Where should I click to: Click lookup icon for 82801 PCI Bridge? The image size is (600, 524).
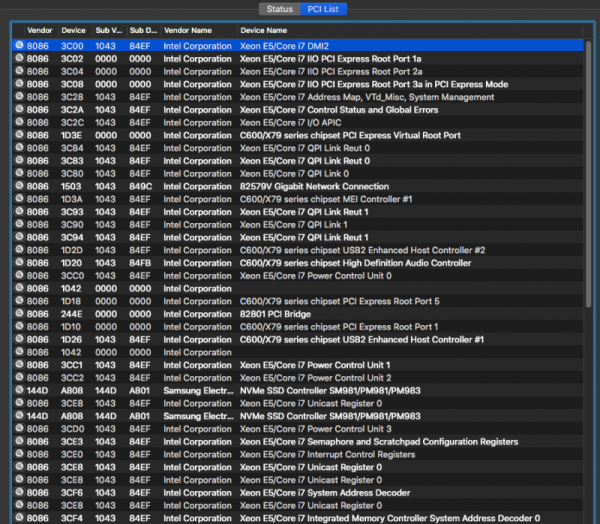coord(19,314)
